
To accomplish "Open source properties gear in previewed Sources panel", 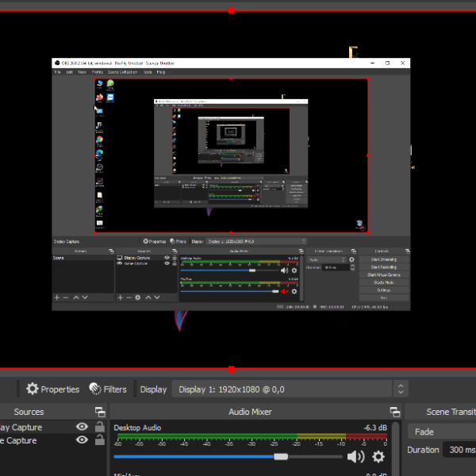I will [138, 297].
